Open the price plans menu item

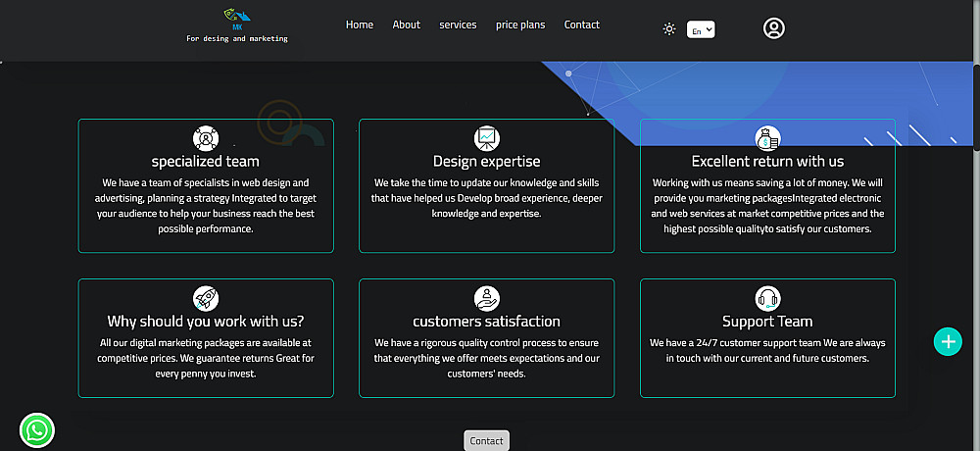pos(520,25)
